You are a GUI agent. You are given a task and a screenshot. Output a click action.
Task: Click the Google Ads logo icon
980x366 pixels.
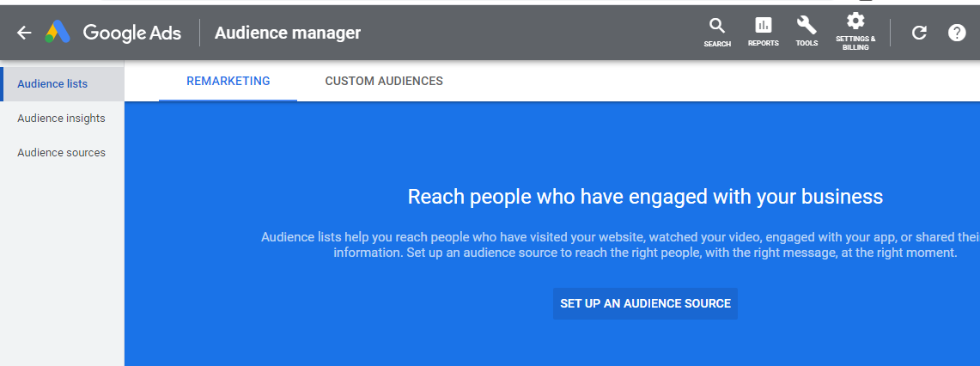pos(58,32)
